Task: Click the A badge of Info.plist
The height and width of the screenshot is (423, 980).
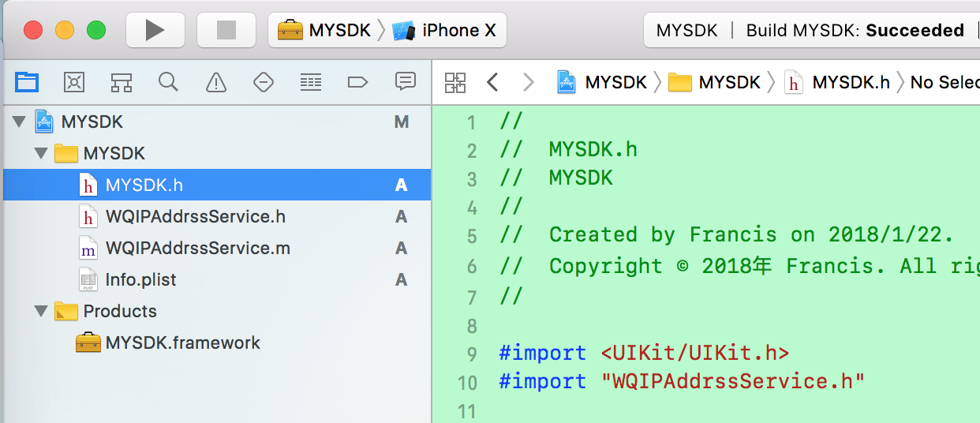Action: click(x=402, y=279)
